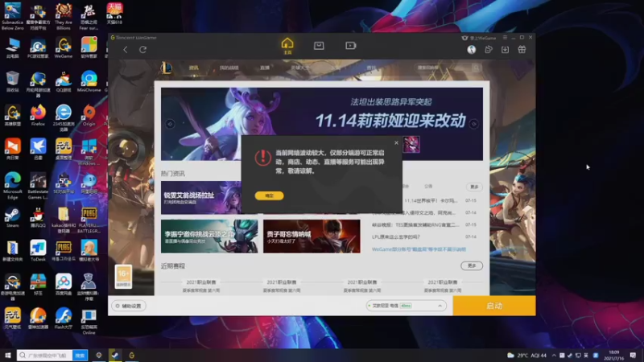This screenshot has height=362, width=644.
Task: Open the gift box icon in WeGame
Action: click(522, 50)
